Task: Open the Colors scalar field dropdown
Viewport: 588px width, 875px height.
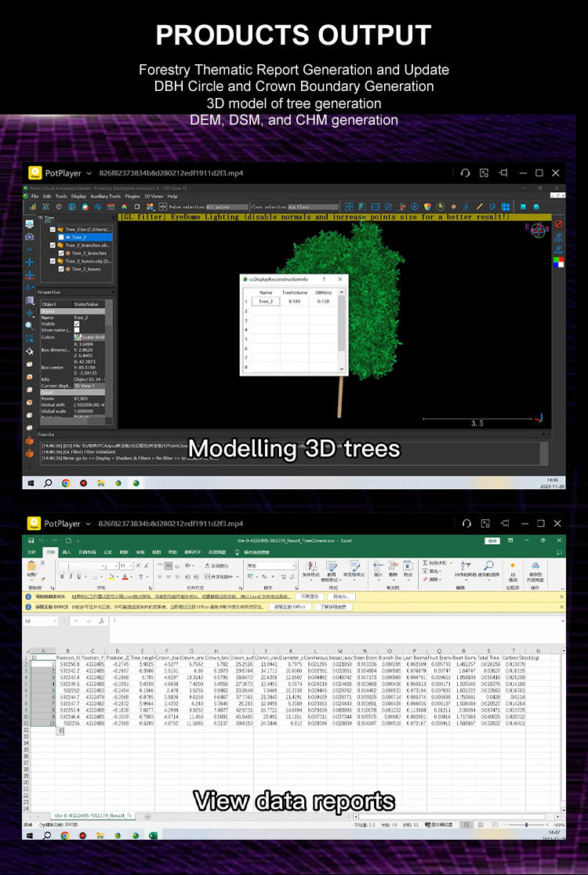Action: click(x=89, y=337)
